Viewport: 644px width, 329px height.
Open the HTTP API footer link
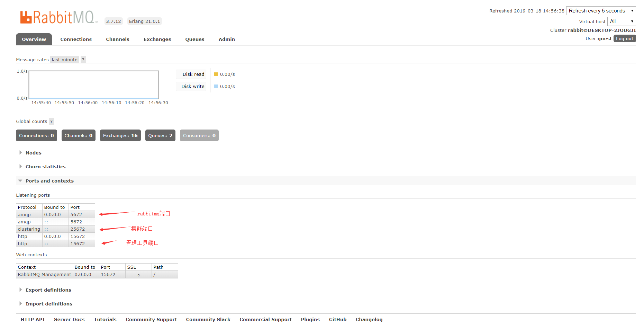point(33,319)
